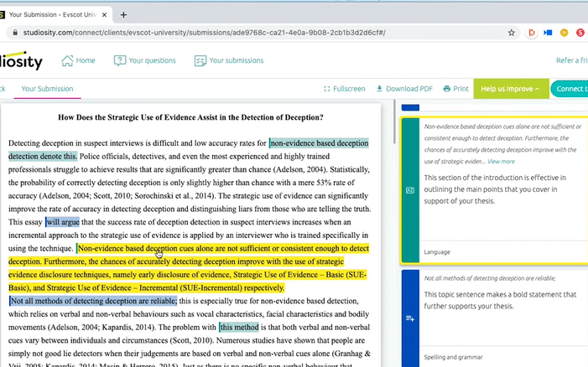Download the submission as PDF

click(404, 89)
